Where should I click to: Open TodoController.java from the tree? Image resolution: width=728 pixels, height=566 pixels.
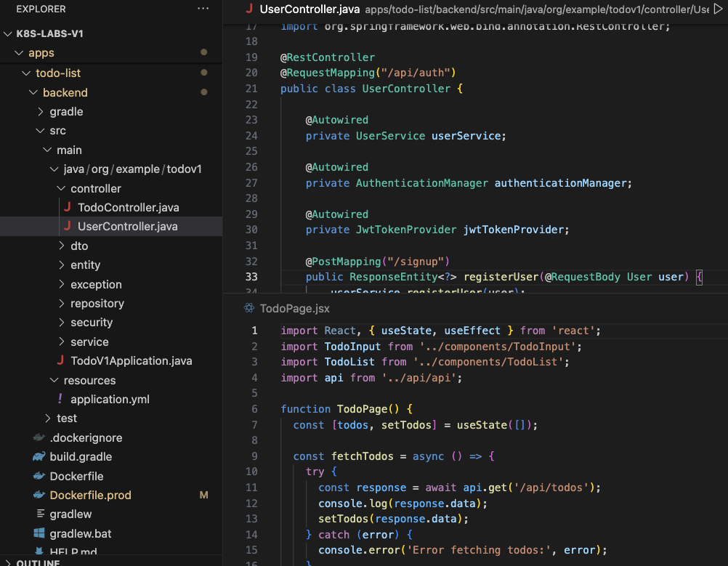coord(128,207)
